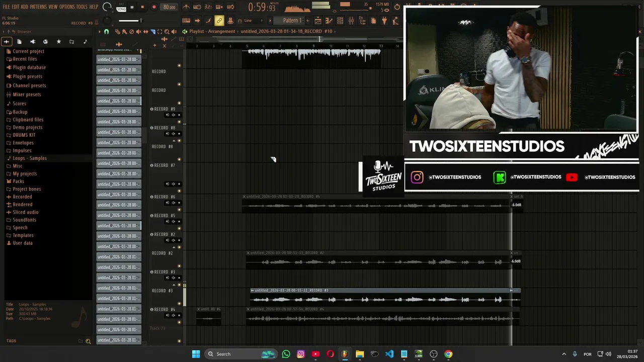This screenshot has height=362, width=644.
Task: Toggle PAT/SONG mode switch
Action: (x=121, y=7)
